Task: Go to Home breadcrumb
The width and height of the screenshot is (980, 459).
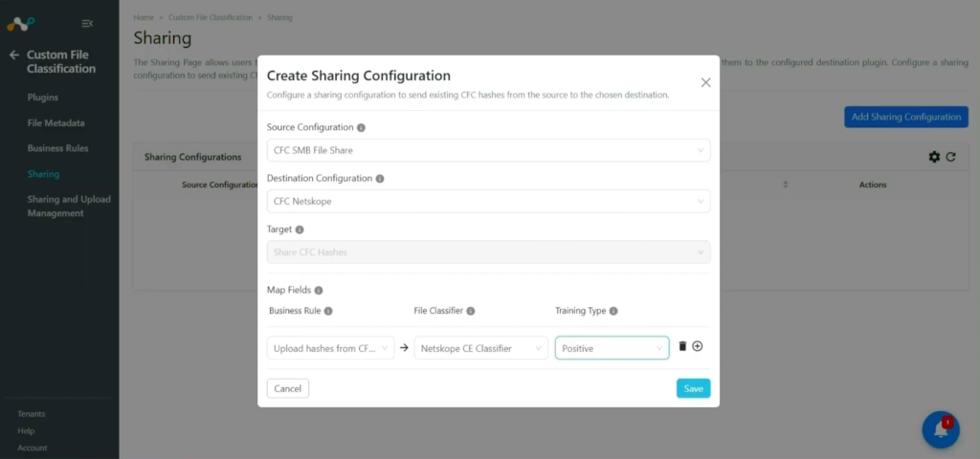Action: pyautogui.click(x=144, y=17)
